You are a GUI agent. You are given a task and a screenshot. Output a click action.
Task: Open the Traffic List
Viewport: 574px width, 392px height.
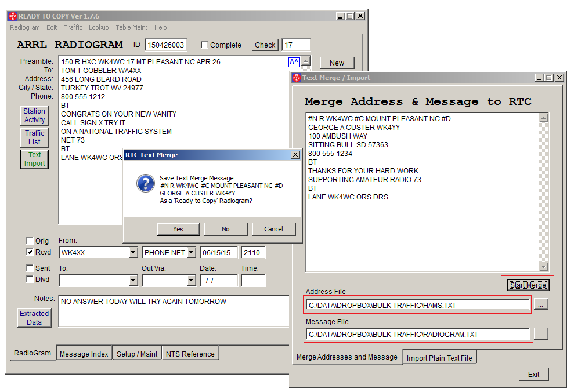[x=34, y=137]
